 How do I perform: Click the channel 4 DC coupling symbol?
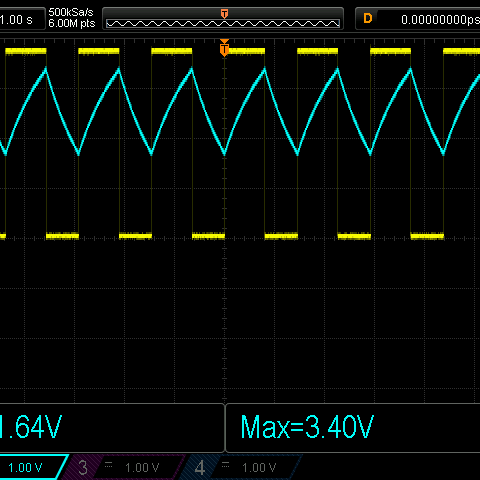pyautogui.click(x=226, y=465)
